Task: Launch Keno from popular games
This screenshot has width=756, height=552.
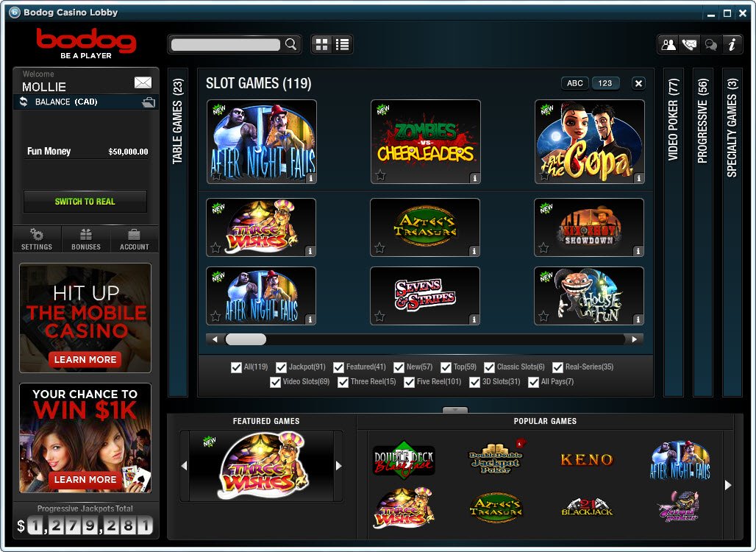Action: tap(587, 459)
